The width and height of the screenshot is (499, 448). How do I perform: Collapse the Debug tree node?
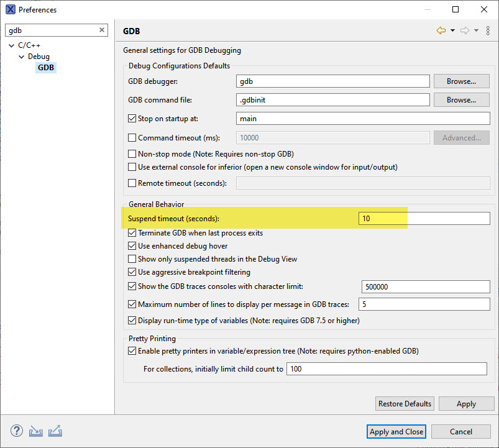[x=22, y=57]
